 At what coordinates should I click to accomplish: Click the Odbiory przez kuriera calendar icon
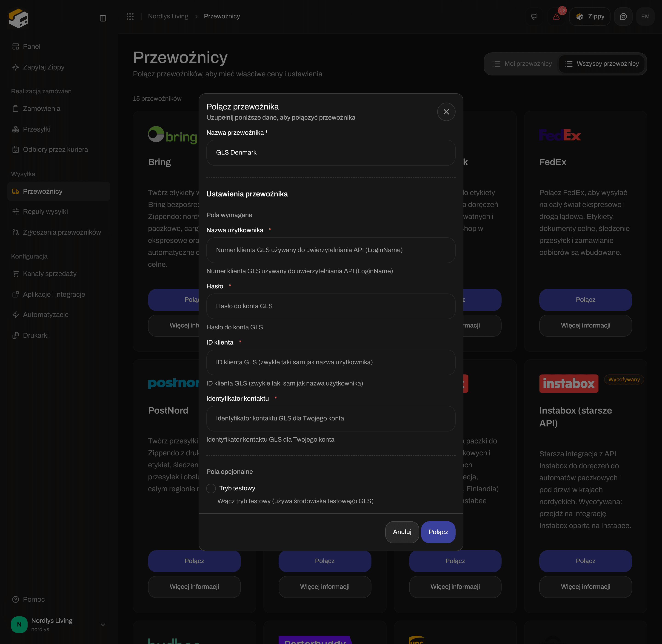pos(16,149)
